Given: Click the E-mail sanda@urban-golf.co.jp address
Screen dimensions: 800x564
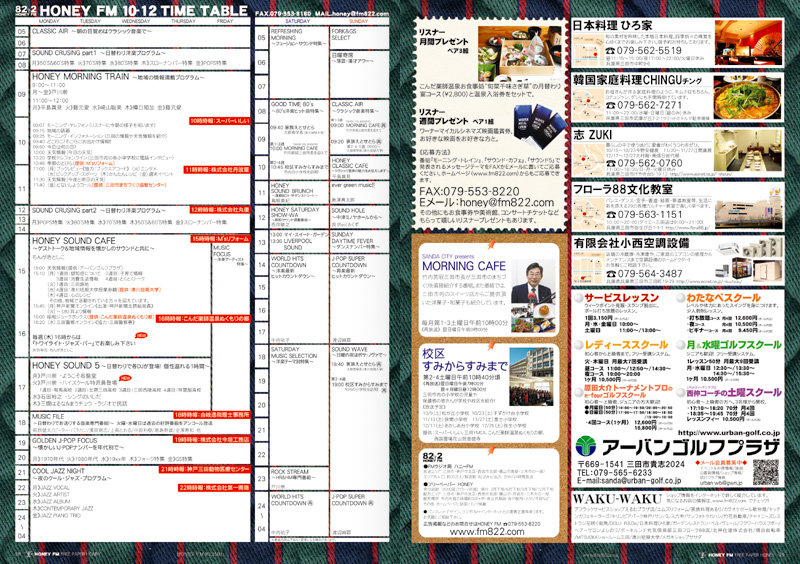Looking at the screenshot, I should pyautogui.click(x=629, y=480).
